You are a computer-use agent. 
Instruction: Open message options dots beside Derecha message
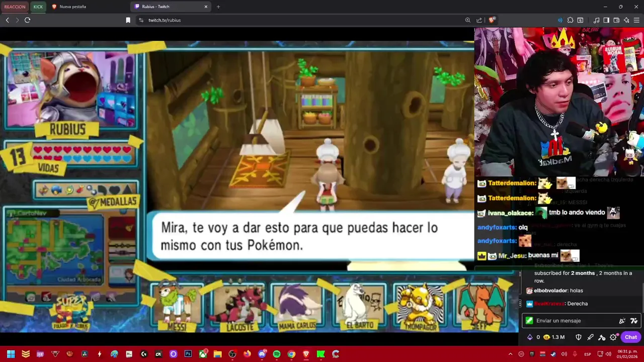520,304
